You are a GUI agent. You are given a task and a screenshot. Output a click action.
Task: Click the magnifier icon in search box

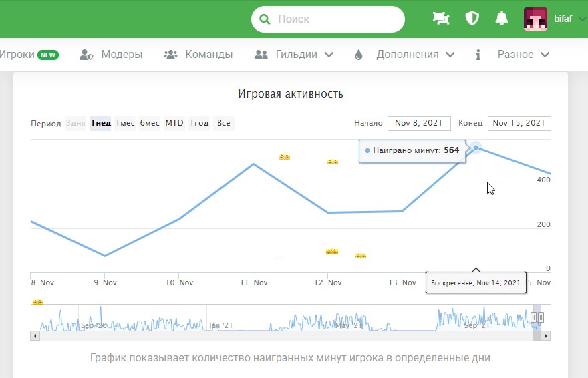click(265, 19)
